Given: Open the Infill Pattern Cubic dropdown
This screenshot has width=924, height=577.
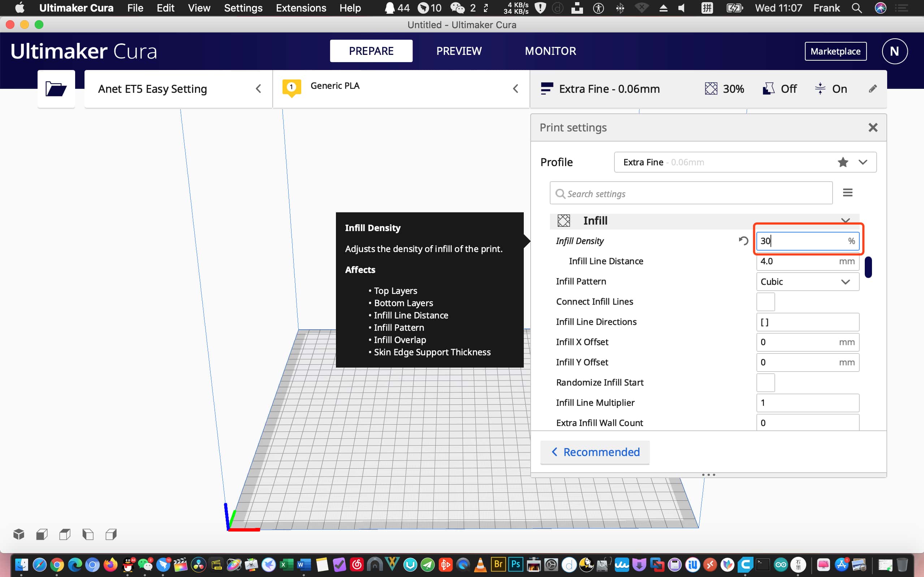Looking at the screenshot, I should (x=807, y=282).
